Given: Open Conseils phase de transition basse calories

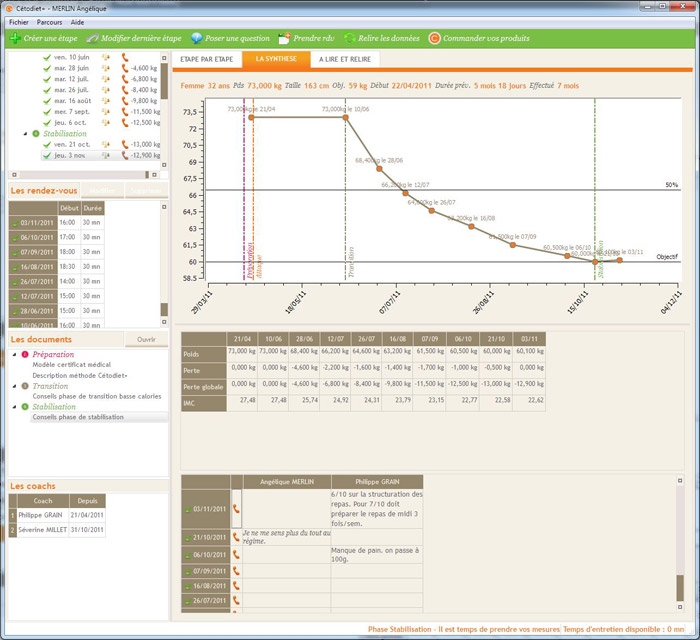Looking at the screenshot, I should click(x=97, y=396).
